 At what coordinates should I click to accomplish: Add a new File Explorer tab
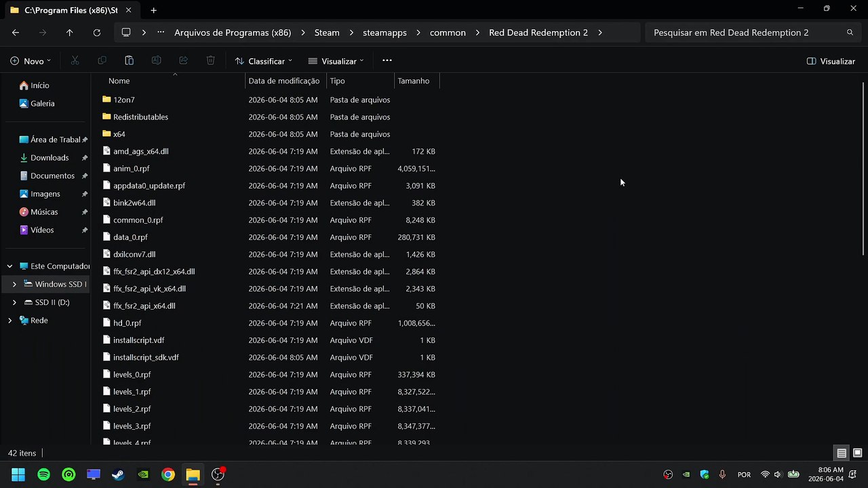(x=153, y=10)
